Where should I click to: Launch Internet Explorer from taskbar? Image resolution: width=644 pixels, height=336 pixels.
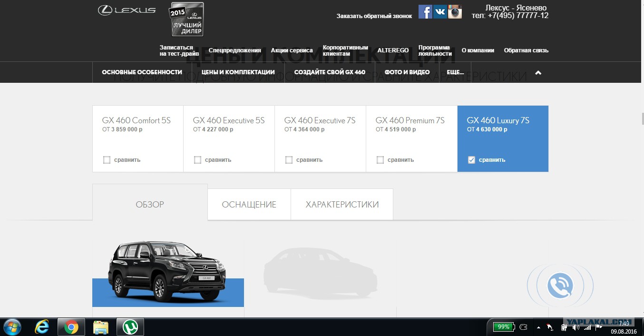42,327
